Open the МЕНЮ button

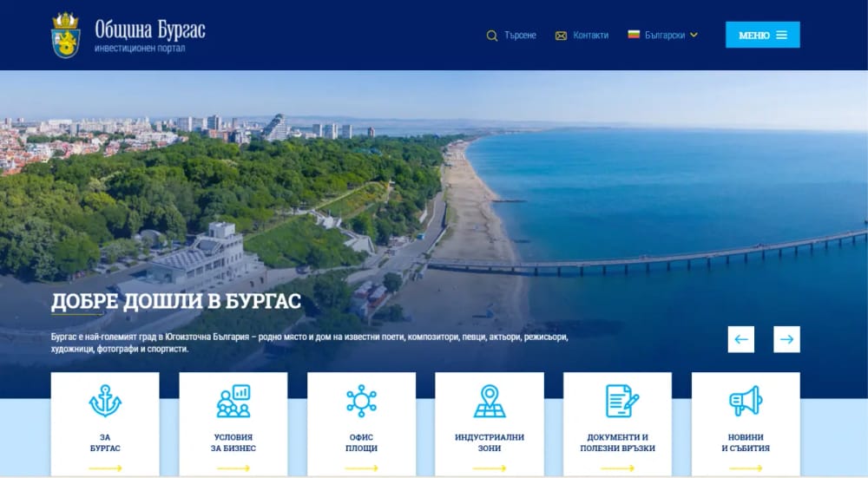(762, 35)
